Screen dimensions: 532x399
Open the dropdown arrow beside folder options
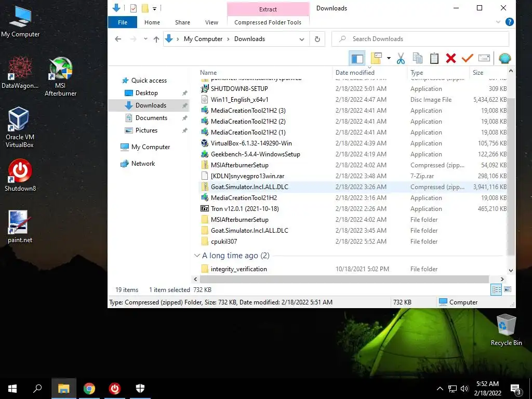389,58
